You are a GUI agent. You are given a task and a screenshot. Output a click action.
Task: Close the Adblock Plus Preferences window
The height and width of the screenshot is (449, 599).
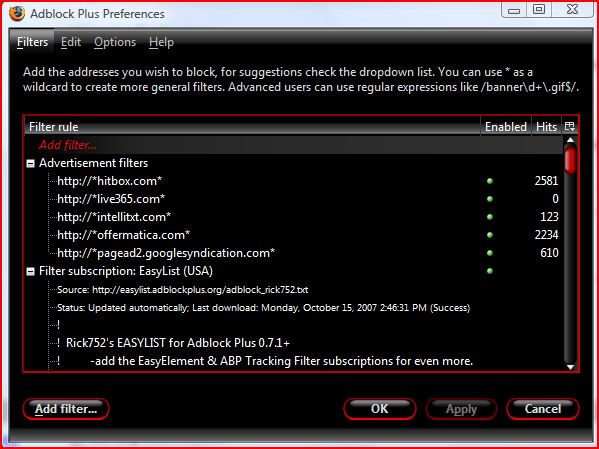572,10
